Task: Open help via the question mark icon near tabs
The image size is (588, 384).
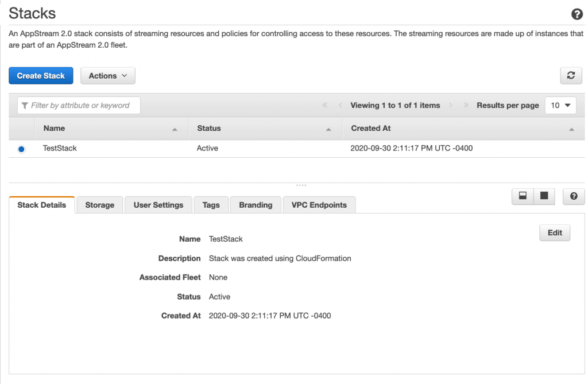Action: click(x=573, y=196)
